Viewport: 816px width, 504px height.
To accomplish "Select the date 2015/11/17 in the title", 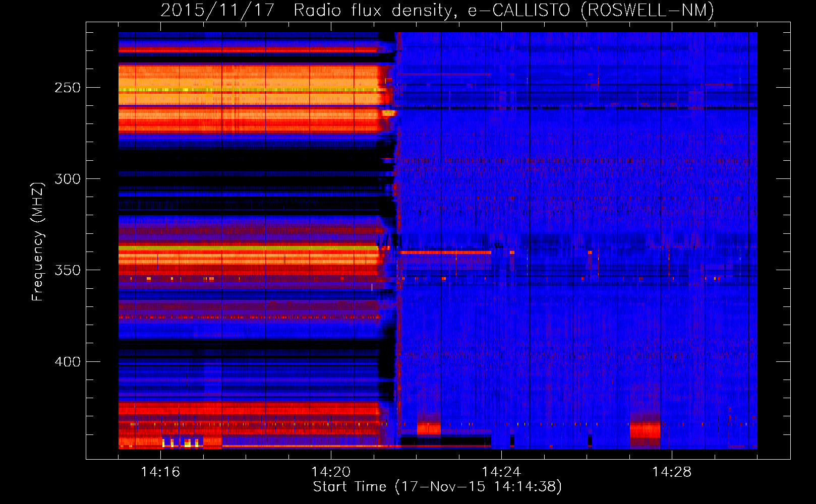I will click(217, 10).
